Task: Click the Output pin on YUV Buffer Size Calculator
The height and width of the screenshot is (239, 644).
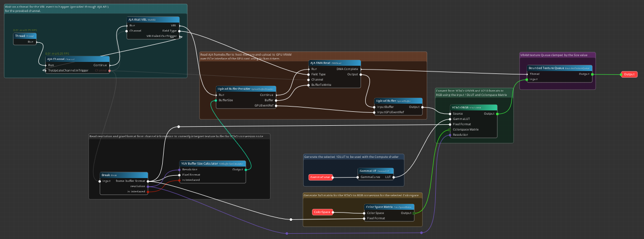Action: coord(246,169)
